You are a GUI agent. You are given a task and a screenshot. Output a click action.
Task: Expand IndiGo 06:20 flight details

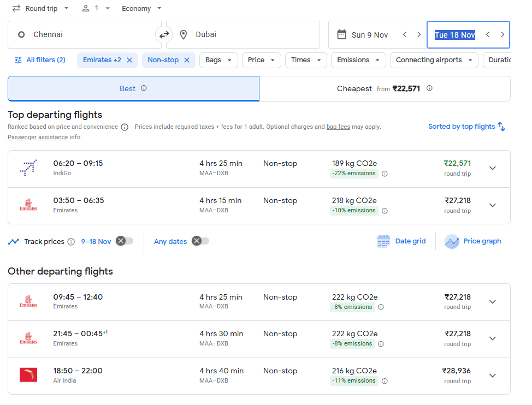492,168
